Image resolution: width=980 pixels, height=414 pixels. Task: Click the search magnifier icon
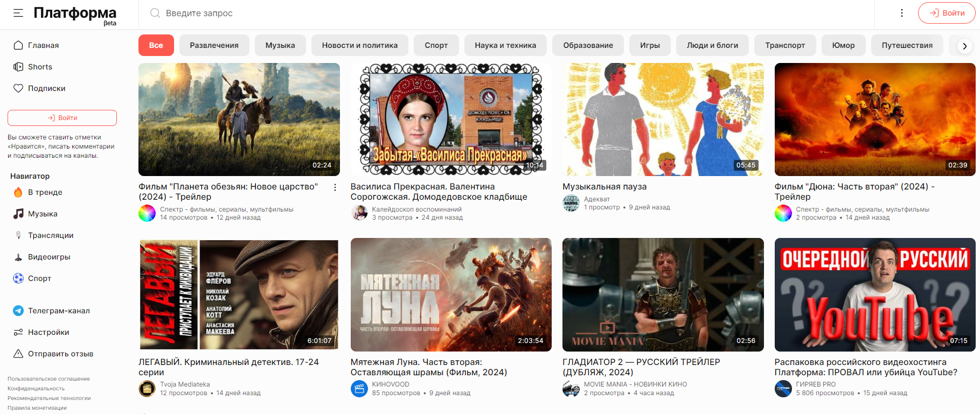pos(155,13)
